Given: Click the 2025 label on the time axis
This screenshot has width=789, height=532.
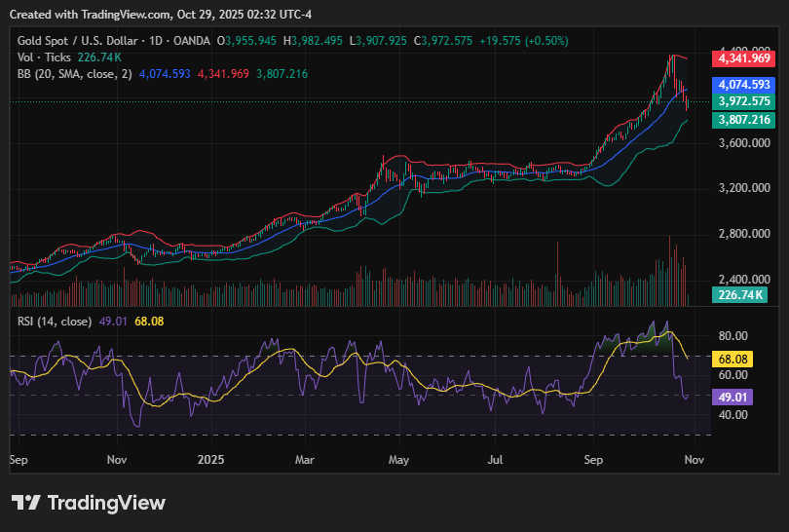Looking at the screenshot, I should (211, 456).
